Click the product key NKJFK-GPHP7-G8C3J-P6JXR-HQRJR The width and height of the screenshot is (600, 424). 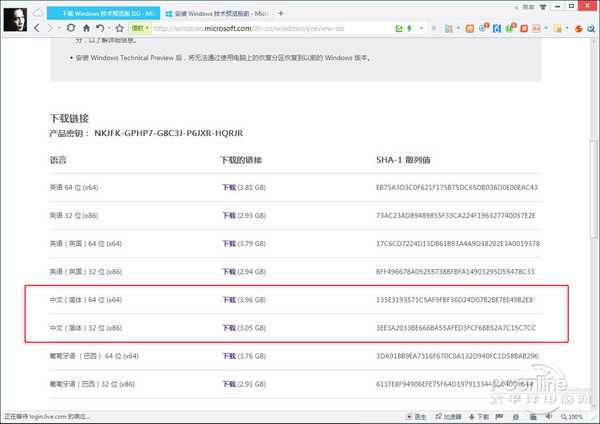(x=168, y=133)
